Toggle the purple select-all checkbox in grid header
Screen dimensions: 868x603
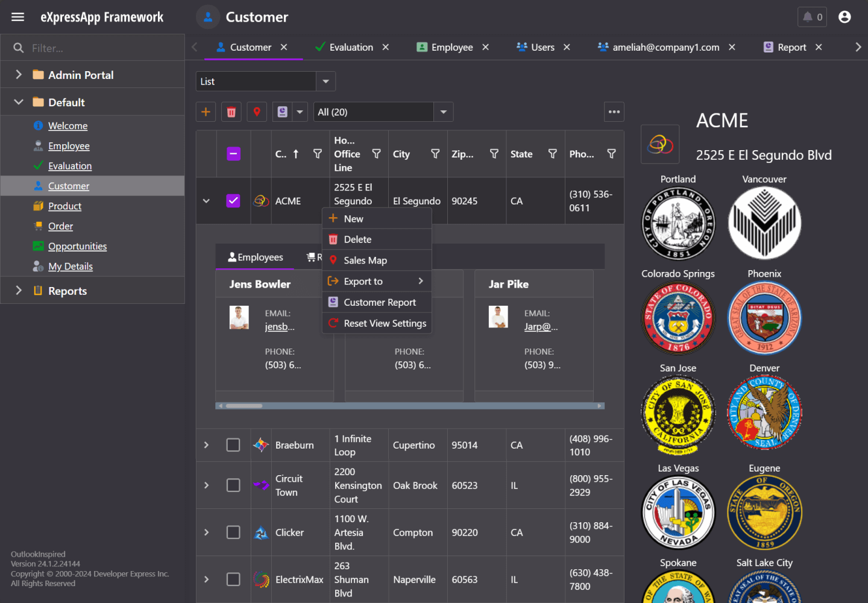tap(233, 154)
